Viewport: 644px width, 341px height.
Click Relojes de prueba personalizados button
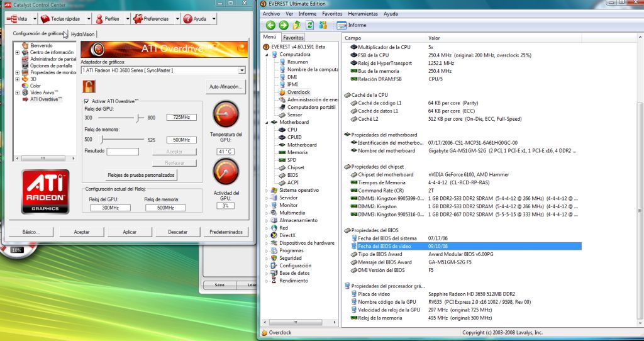[141, 175]
